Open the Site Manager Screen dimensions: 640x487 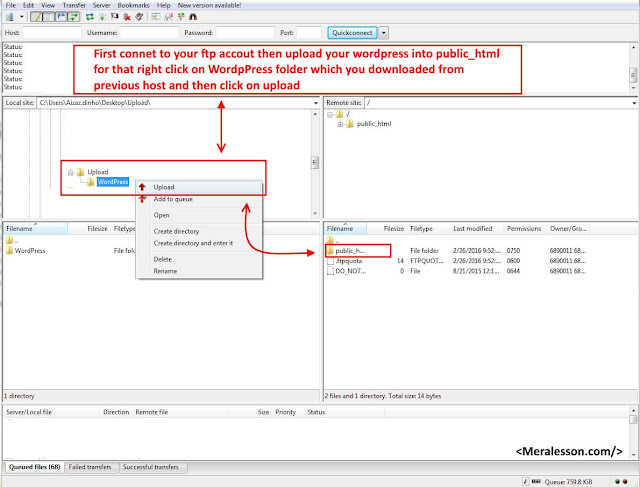[10, 17]
